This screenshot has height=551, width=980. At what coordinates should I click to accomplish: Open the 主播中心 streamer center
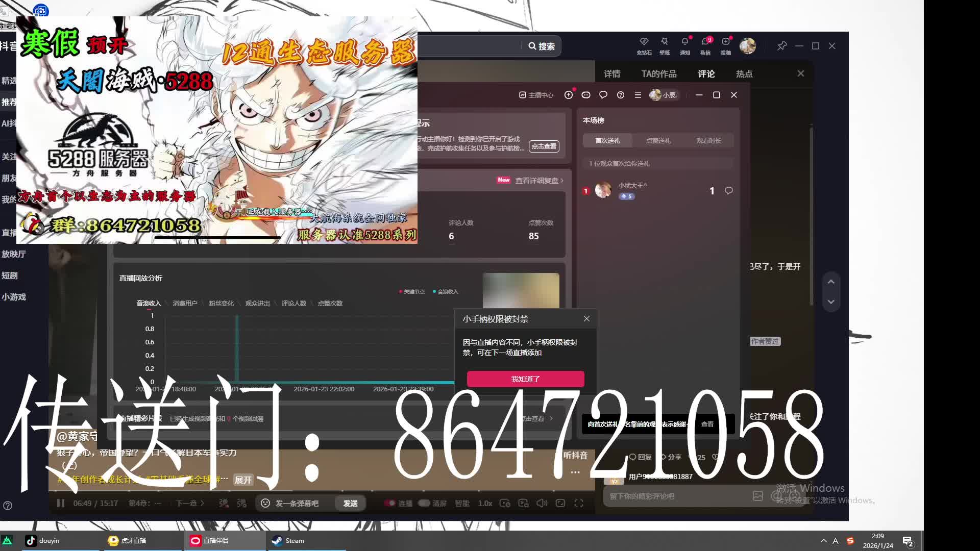(x=536, y=95)
